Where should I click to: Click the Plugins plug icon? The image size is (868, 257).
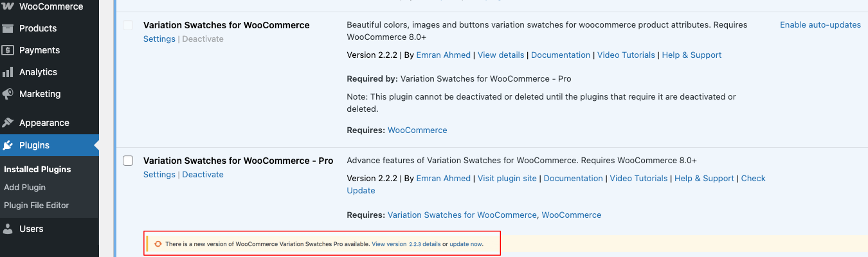[x=8, y=145]
